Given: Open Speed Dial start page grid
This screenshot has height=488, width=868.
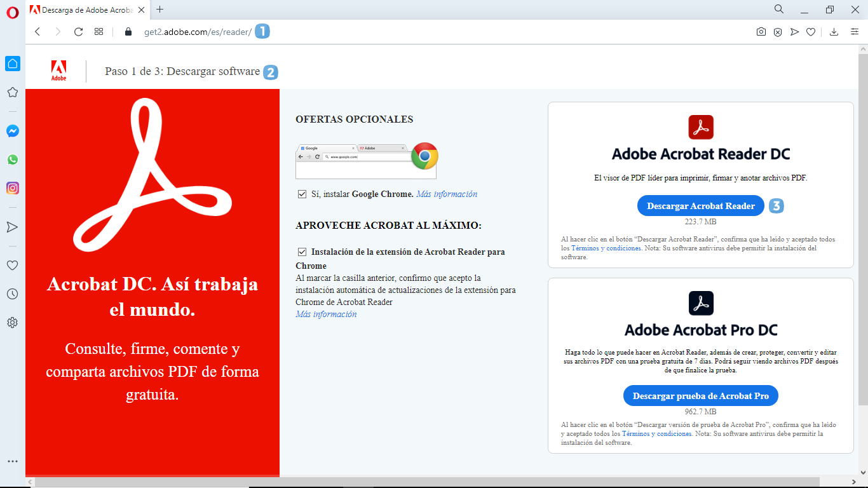Looking at the screenshot, I should (x=99, y=32).
